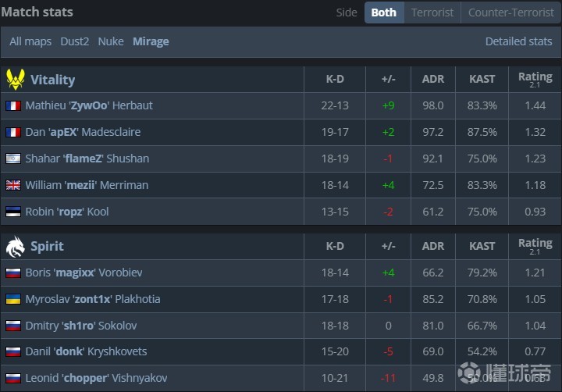Viewport: 562px width, 392px height.
Task: Open Mathieu 'ZywOo' Herbaut player profile
Action: 89,105
